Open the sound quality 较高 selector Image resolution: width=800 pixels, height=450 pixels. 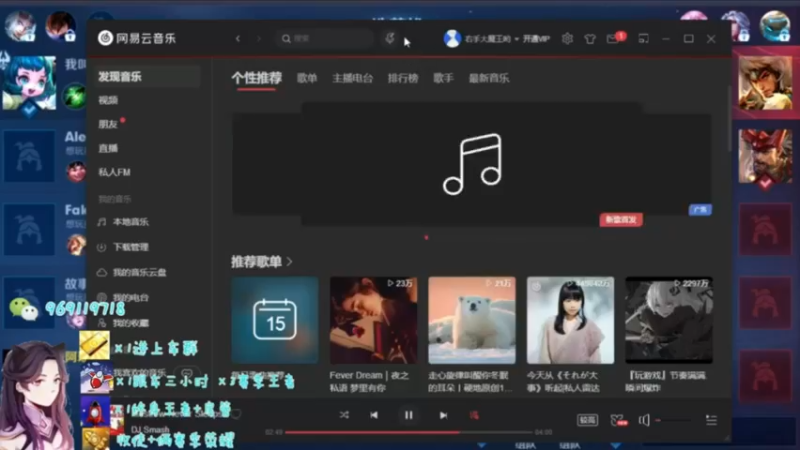click(x=587, y=420)
